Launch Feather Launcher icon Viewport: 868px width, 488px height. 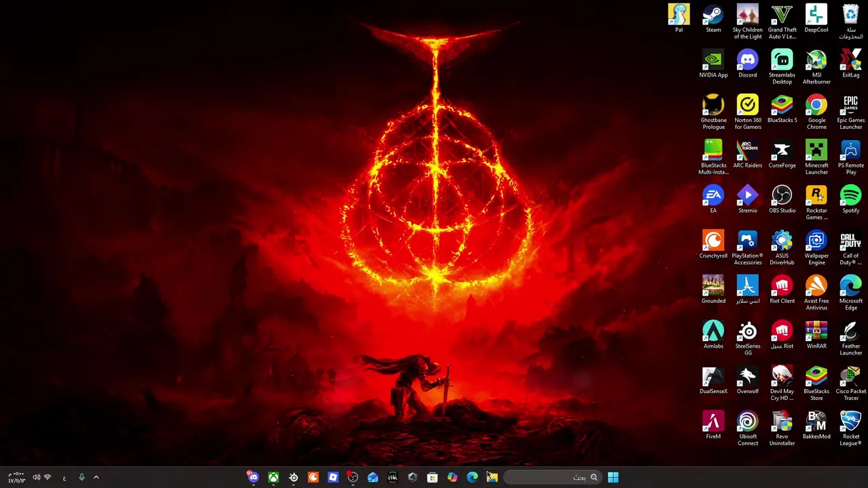[x=851, y=338]
